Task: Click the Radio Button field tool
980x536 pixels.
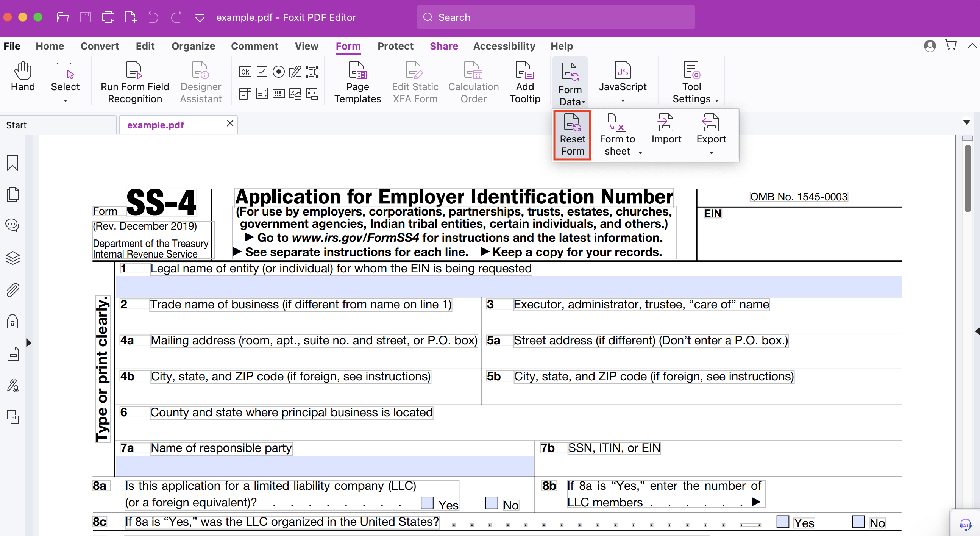Action: (x=278, y=72)
